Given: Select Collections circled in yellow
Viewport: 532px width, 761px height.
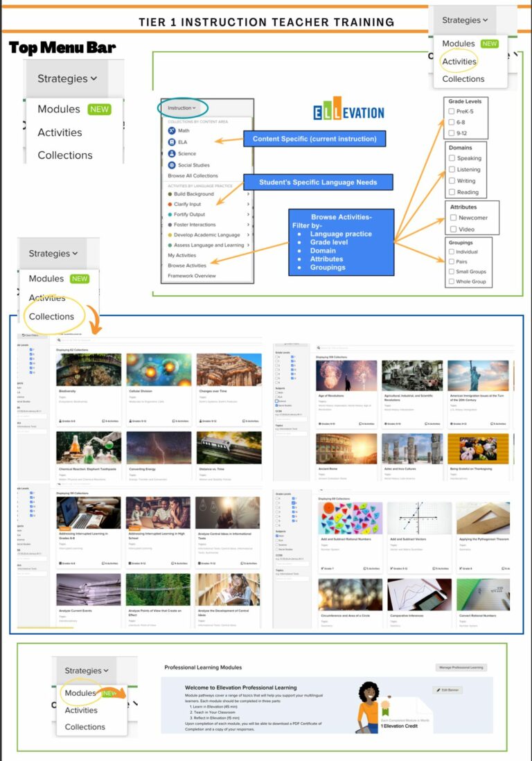Looking at the screenshot, I should click(51, 317).
